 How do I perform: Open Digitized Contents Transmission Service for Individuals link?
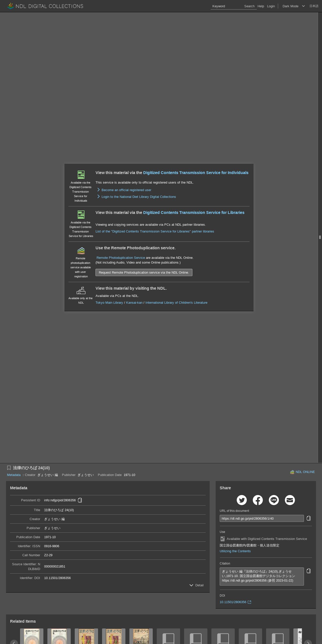(x=196, y=173)
